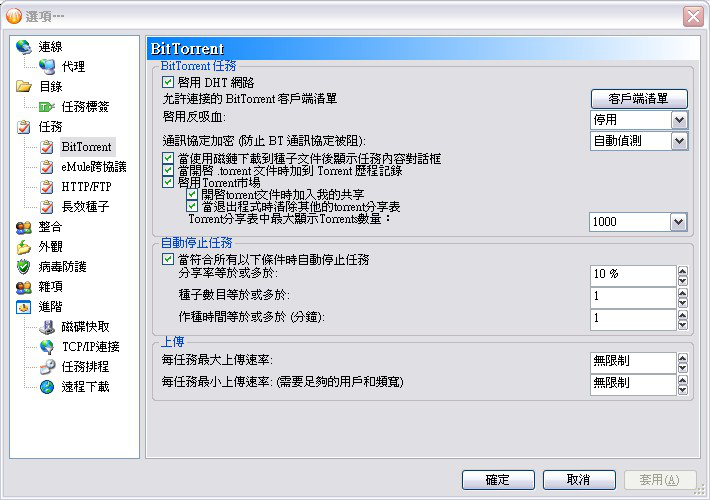Click the tag icon beside 任務標簽
The image size is (710, 500).
(x=47, y=107)
